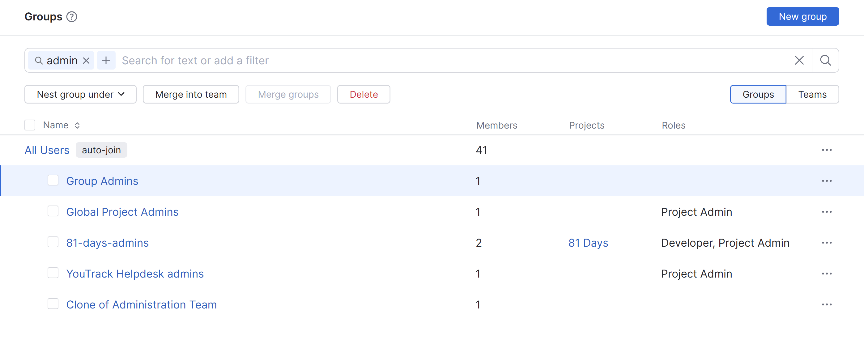The height and width of the screenshot is (340, 868).
Task: Open Global Project Admins row menu
Action: click(826, 212)
